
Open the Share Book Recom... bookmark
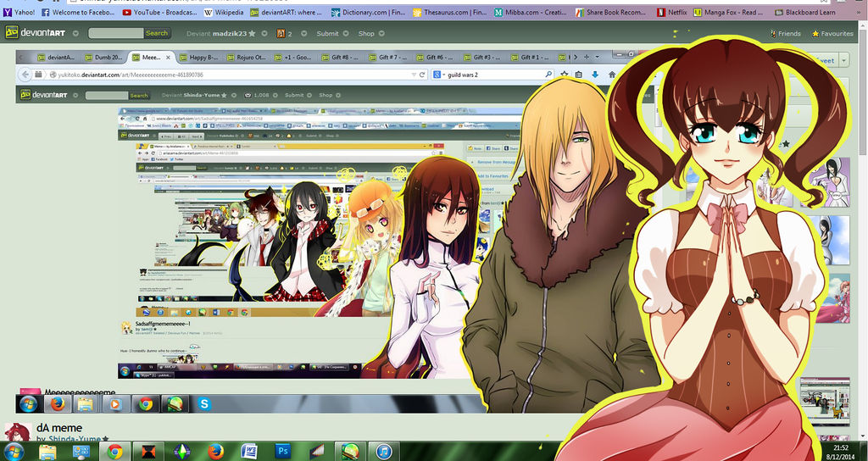pyautogui.click(x=611, y=12)
